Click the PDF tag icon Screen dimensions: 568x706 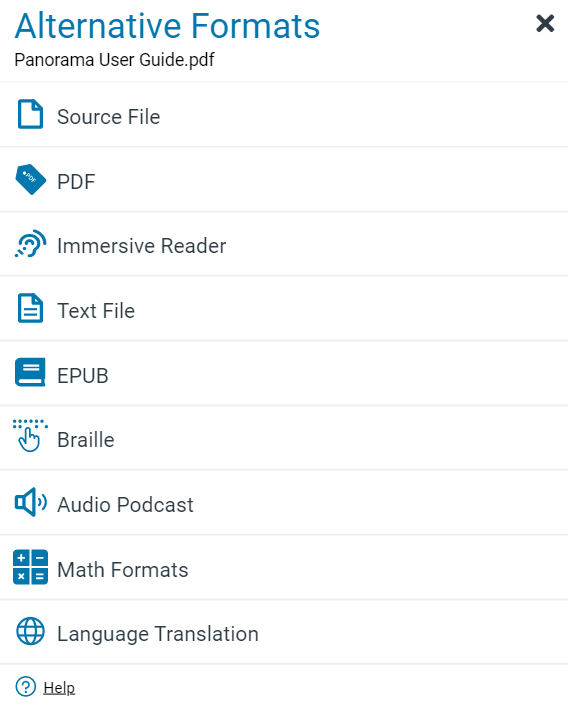click(x=30, y=180)
